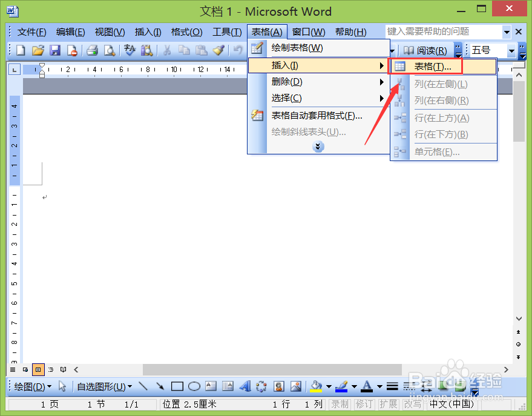Select the Format Painter brush icon
This screenshot has height=416, width=532.
[218, 50]
